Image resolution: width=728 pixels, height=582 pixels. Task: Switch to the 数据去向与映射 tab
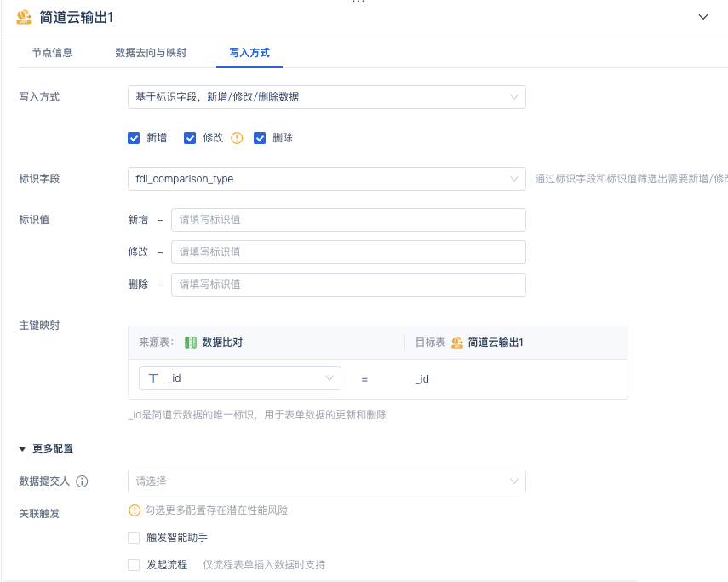[x=151, y=53]
